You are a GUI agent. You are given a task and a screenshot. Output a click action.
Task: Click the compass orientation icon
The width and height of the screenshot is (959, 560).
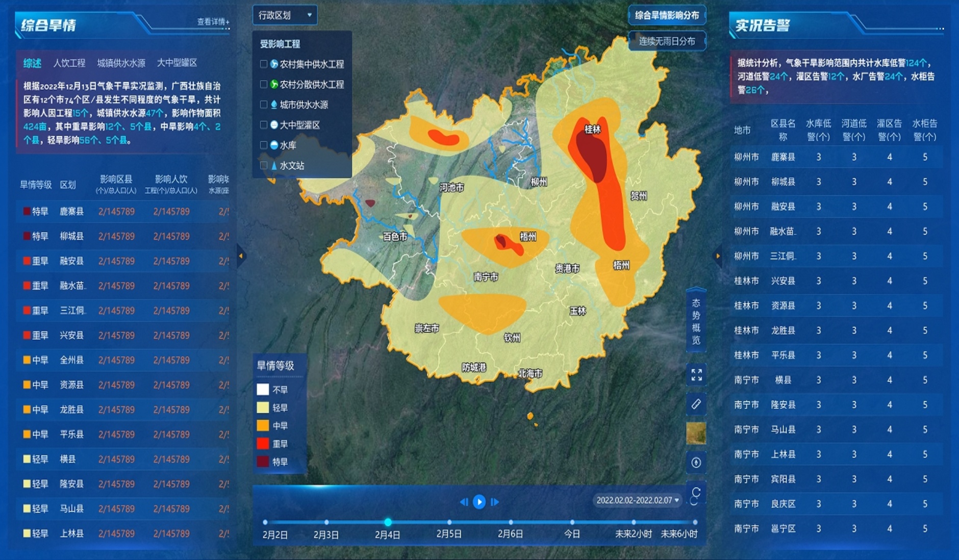pos(696,463)
